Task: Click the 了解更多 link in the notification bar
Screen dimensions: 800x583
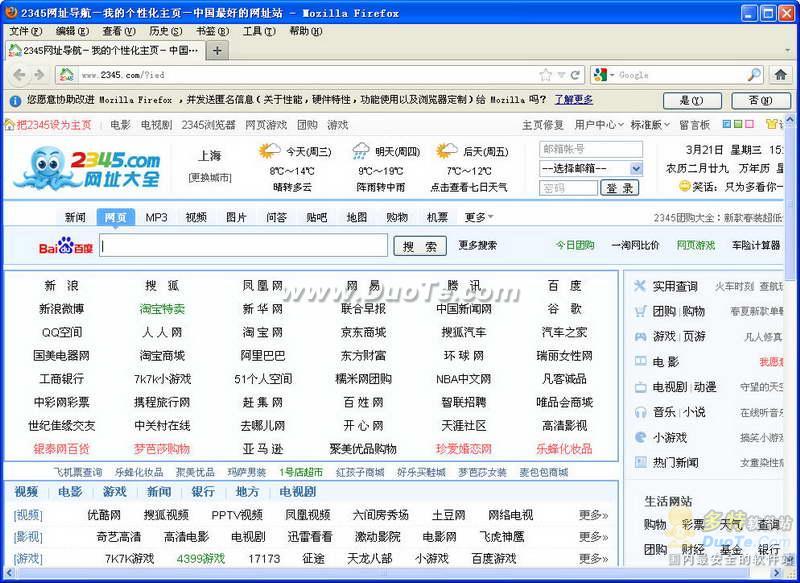Action: (x=574, y=100)
